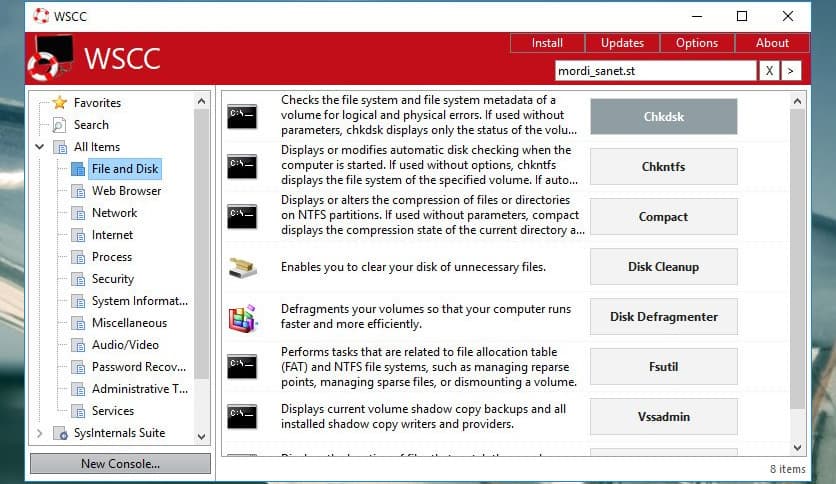
Task: Select the Security category in tree
Action: click(x=112, y=279)
